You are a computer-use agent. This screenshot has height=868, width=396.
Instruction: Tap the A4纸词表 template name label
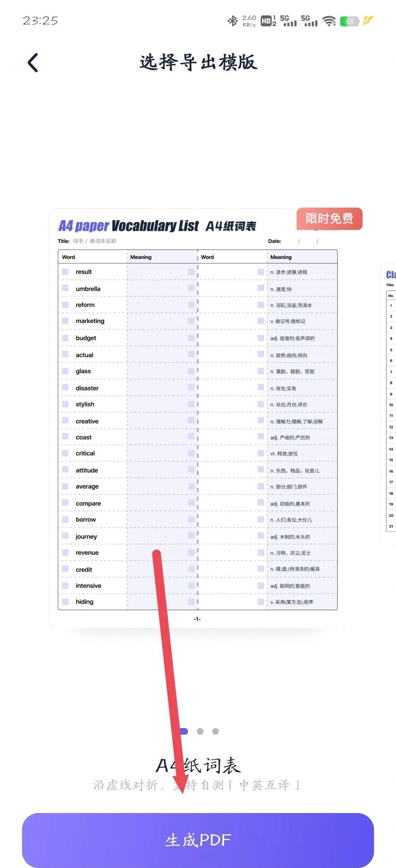coord(198,766)
